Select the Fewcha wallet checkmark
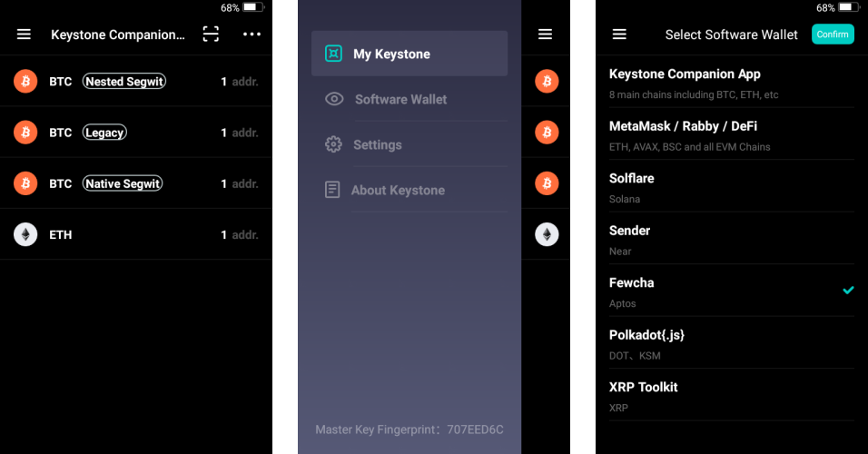This screenshot has width=868, height=454. [x=848, y=291]
